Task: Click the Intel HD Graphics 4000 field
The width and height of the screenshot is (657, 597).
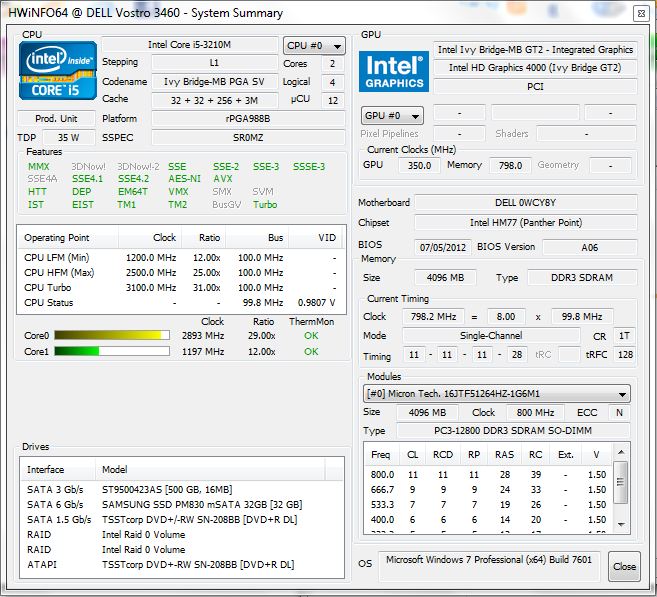Action: (x=535, y=68)
